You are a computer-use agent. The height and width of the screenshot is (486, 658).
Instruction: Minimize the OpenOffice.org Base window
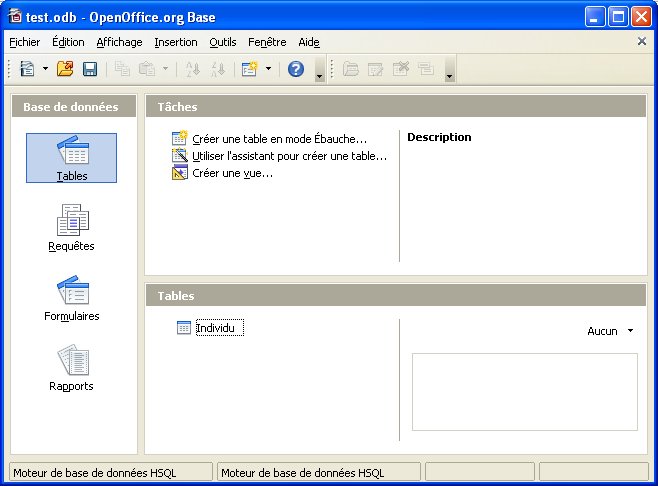595,17
